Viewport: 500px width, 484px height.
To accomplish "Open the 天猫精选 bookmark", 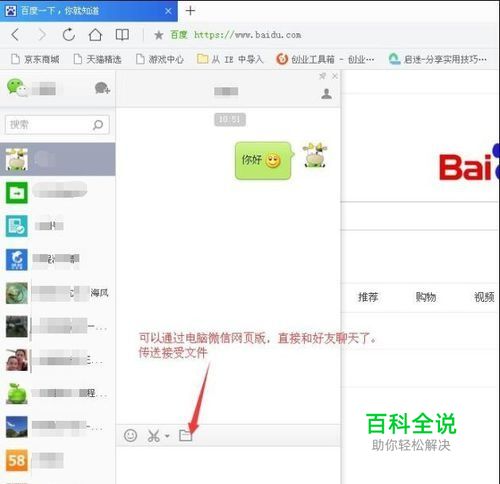I will pos(97,59).
